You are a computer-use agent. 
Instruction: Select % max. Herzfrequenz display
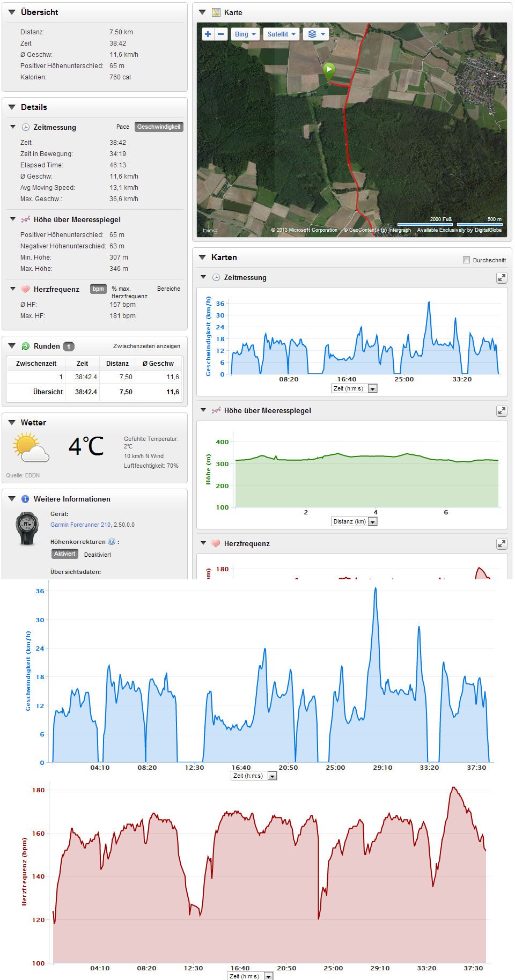click(129, 292)
